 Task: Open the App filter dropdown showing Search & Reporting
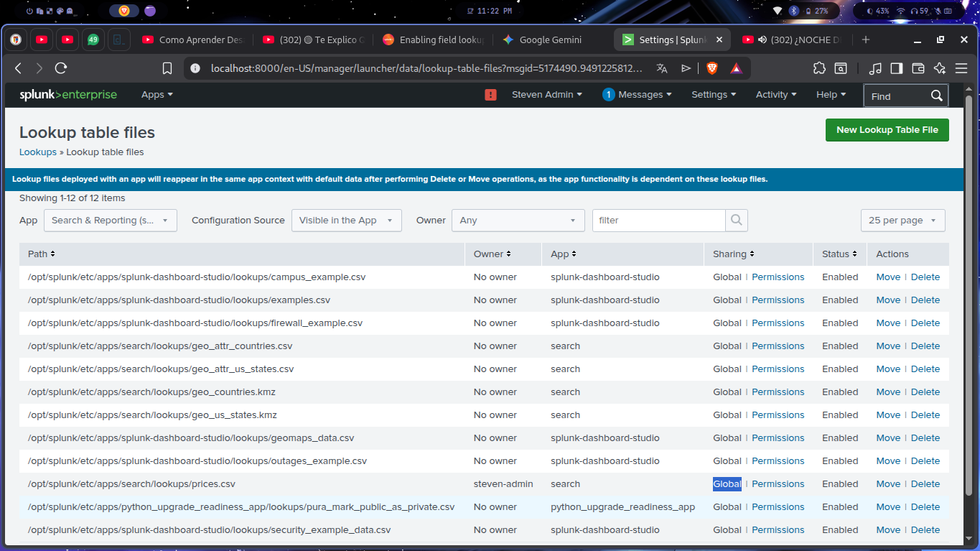click(110, 220)
